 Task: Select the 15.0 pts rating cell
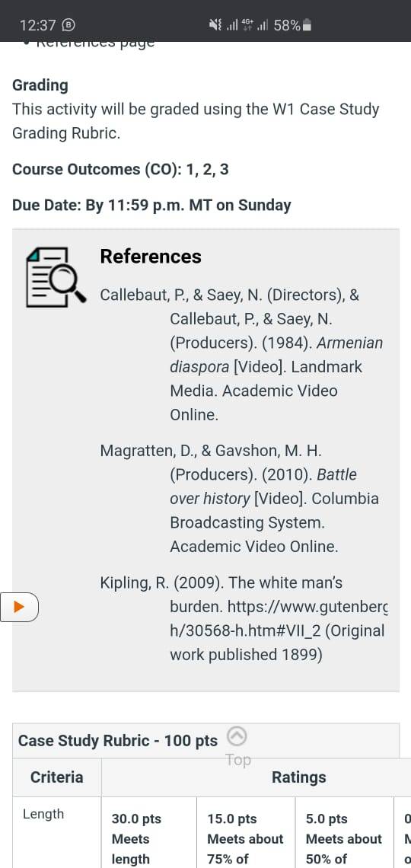pos(246,832)
